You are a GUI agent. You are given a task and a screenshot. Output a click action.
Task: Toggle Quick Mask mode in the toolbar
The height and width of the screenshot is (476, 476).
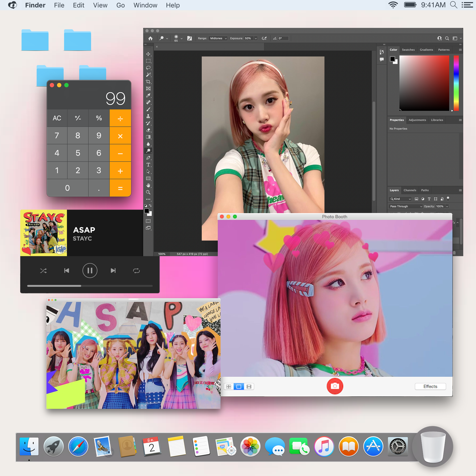pos(148,221)
